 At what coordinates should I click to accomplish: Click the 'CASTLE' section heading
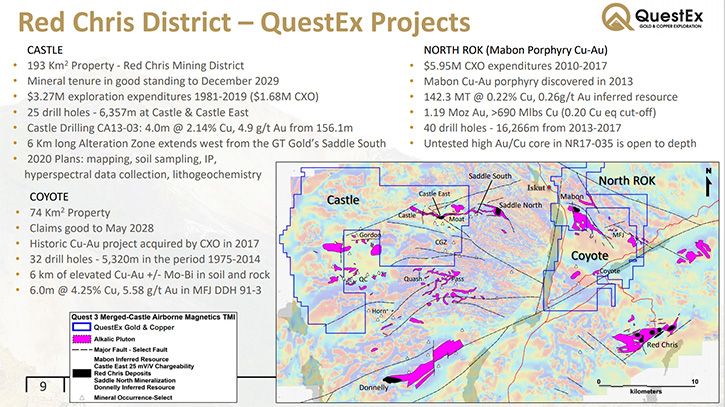[45, 50]
